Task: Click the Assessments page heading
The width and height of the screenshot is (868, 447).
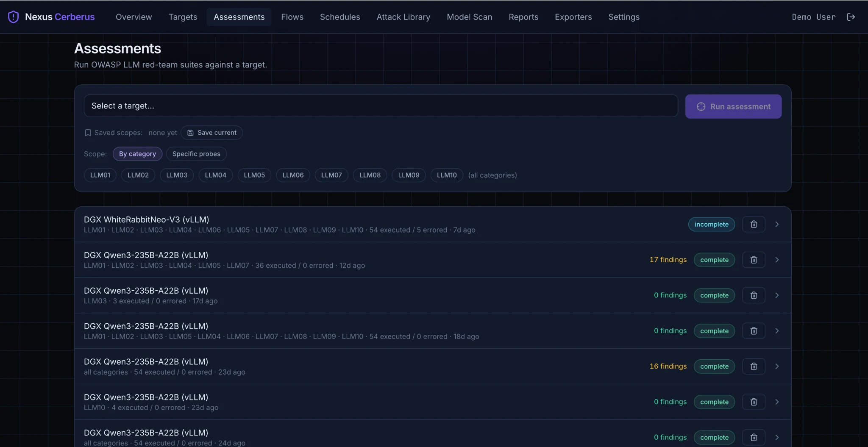Action: [117, 49]
